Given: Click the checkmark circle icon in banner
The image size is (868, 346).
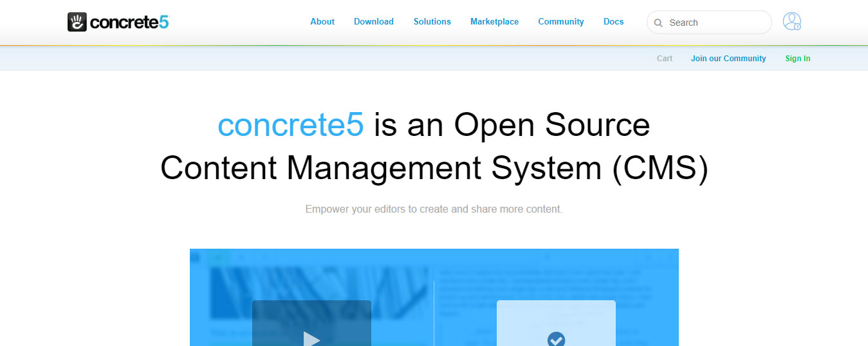Looking at the screenshot, I should [556, 339].
